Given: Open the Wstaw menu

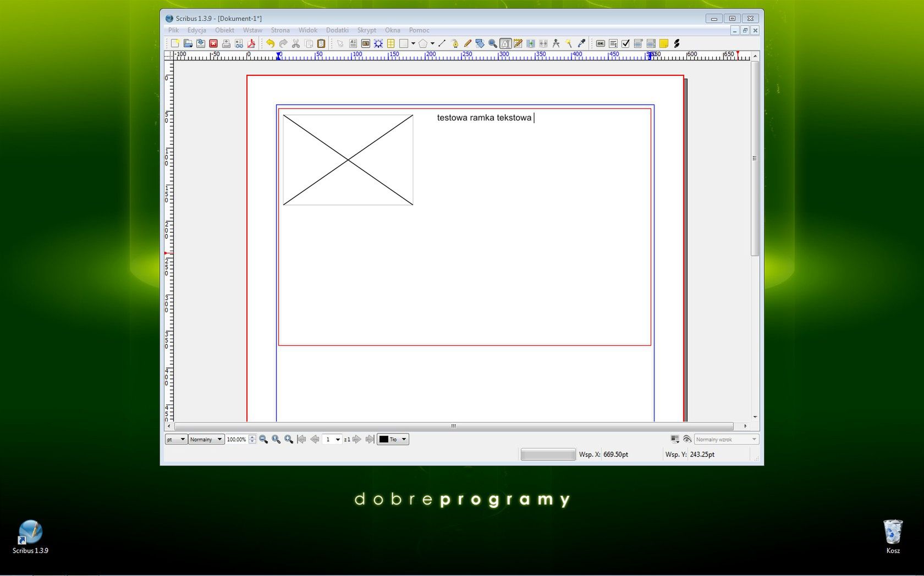Looking at the screenshot, I should [x=252, y=30].
